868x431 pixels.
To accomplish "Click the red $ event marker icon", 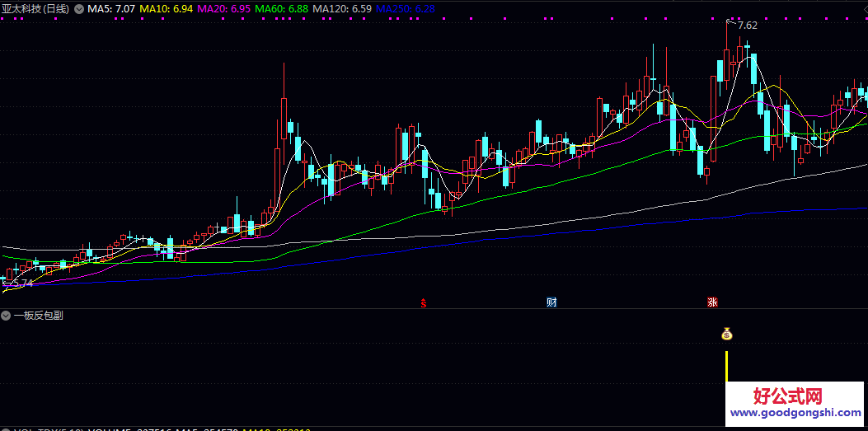I will 425,302.
